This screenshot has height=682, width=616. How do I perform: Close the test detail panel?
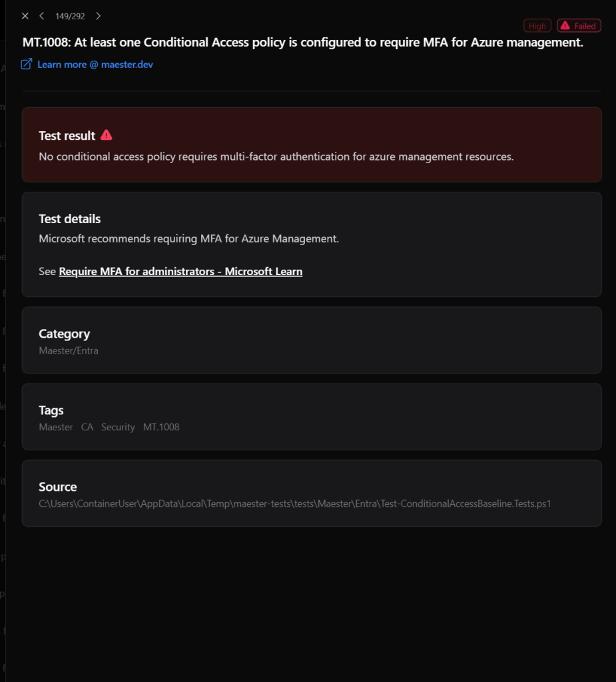(25, 16)
